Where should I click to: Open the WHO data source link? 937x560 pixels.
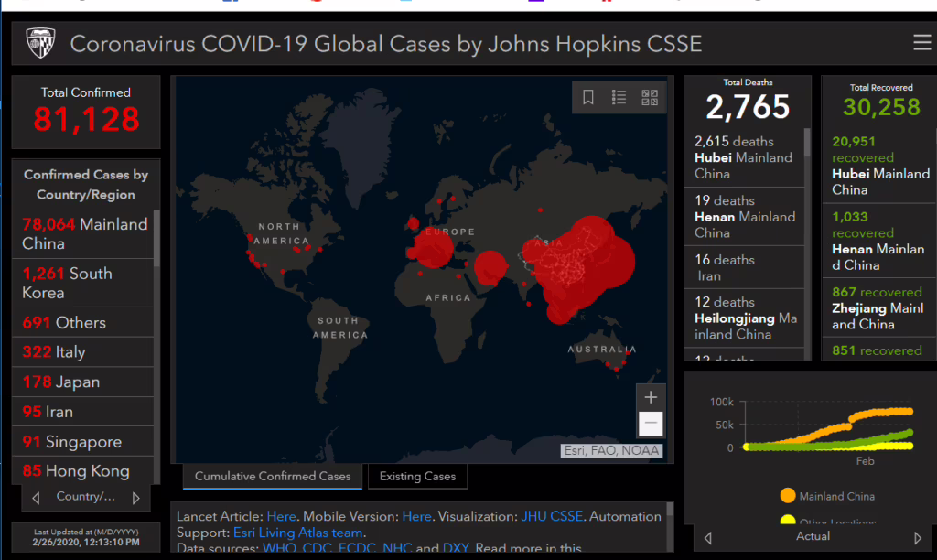tap(278, 548)
